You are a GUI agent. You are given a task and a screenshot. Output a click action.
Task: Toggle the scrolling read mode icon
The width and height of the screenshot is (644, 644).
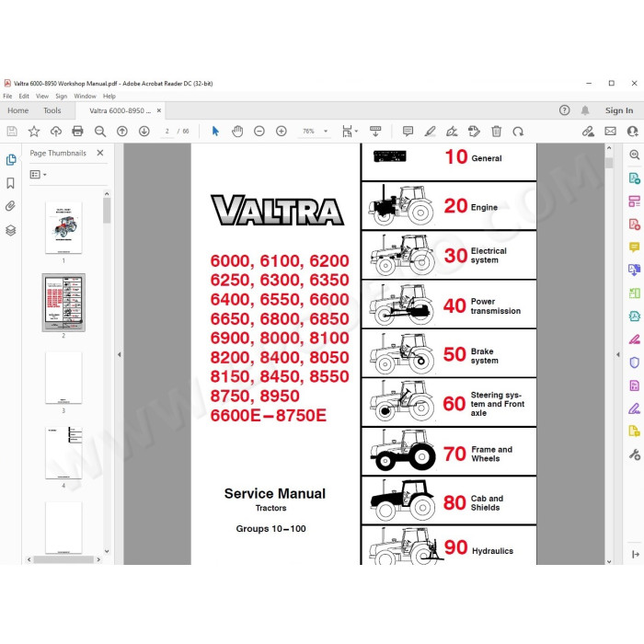point(375,132)
